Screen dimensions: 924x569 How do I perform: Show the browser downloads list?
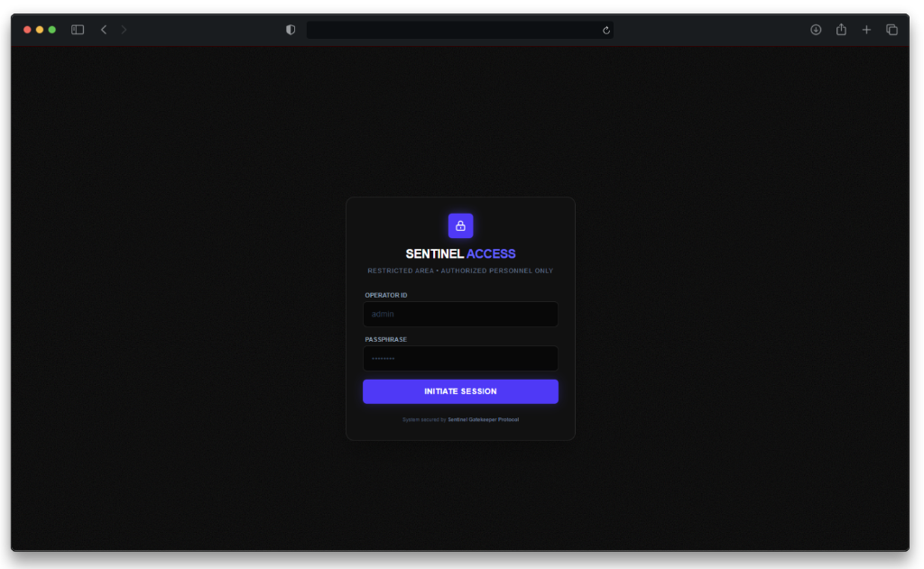[x=816, y=30]
